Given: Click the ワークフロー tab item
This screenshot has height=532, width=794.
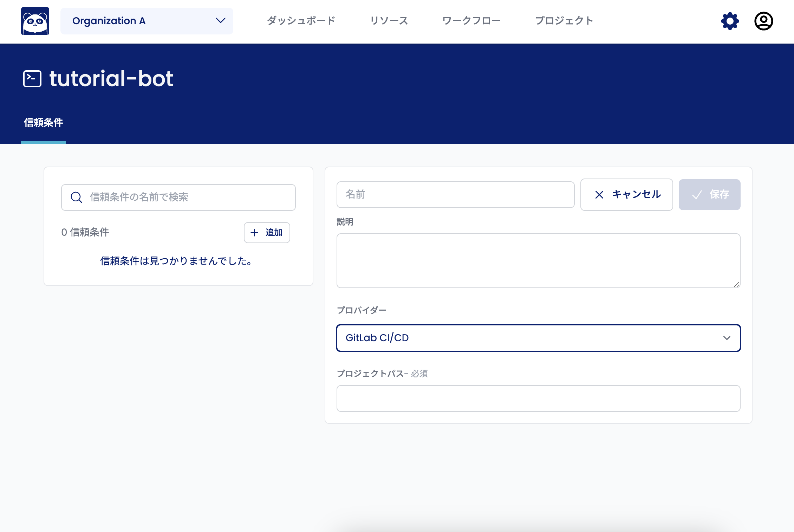Looking at the screenshot, I should 470,21.
